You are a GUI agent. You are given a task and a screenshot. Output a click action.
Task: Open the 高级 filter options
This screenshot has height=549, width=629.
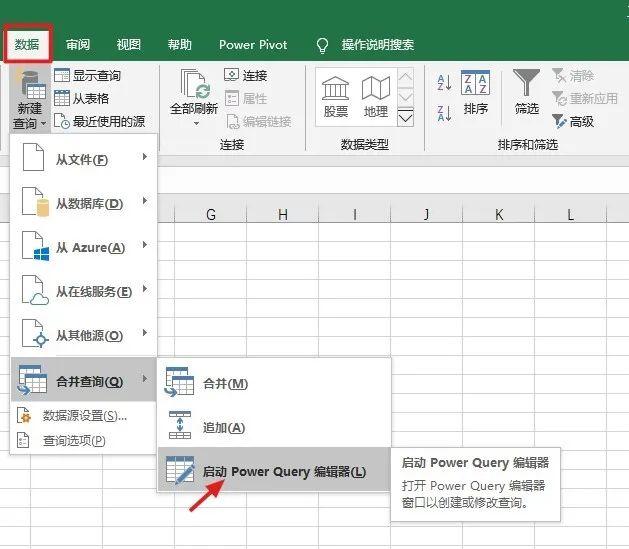(x=573, y=121)
